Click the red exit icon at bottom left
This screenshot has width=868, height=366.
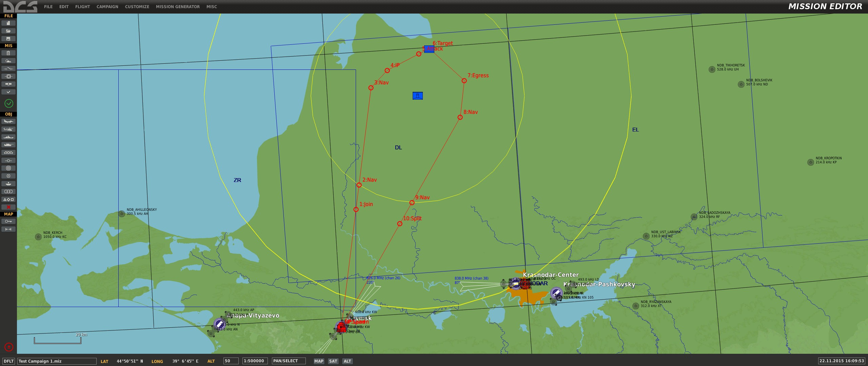tap(8, 347)
